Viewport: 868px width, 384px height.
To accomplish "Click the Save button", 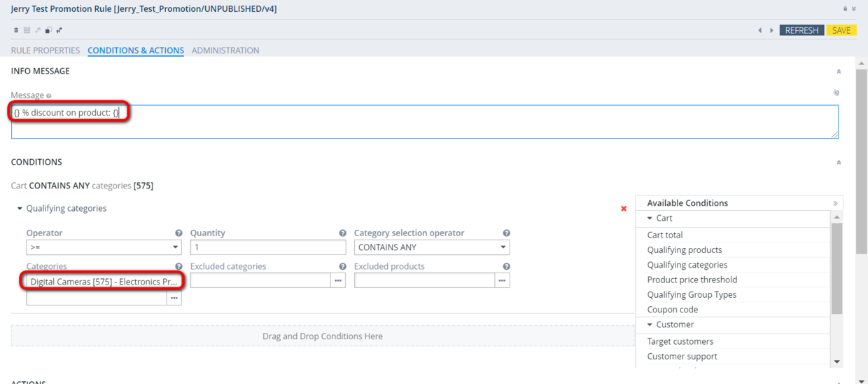I will tap(841, 31).
